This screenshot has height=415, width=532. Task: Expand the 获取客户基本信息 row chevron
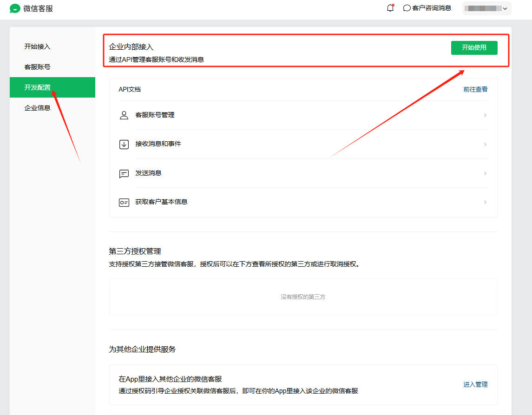tap(485, 202)
